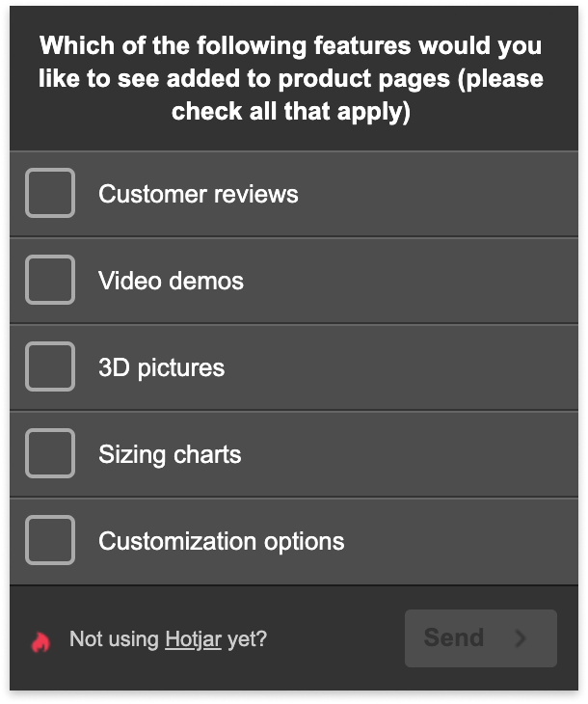Enable the 3D pictures checkbox
Screen dimensions: 588x704
50,366
